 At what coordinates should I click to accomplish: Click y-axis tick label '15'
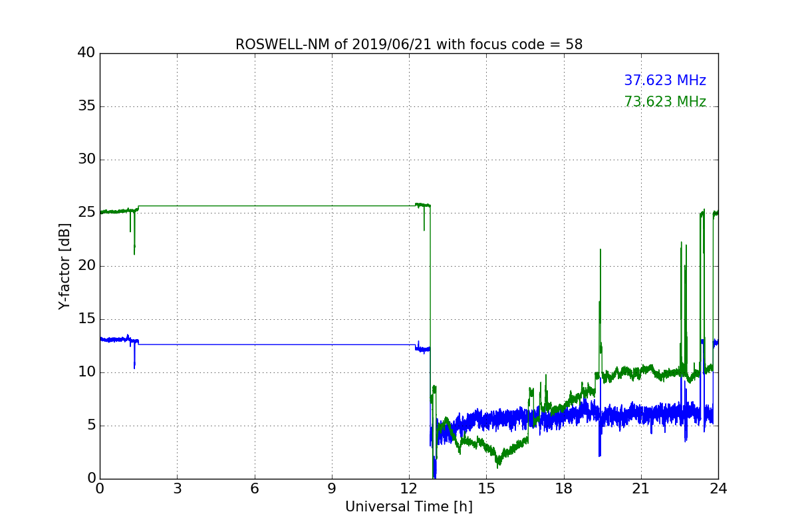point(87,319)
